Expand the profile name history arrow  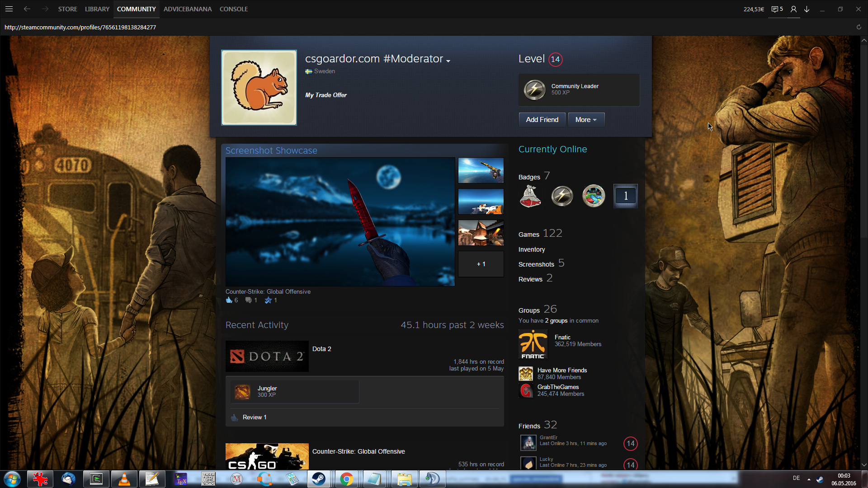[448, 61]
